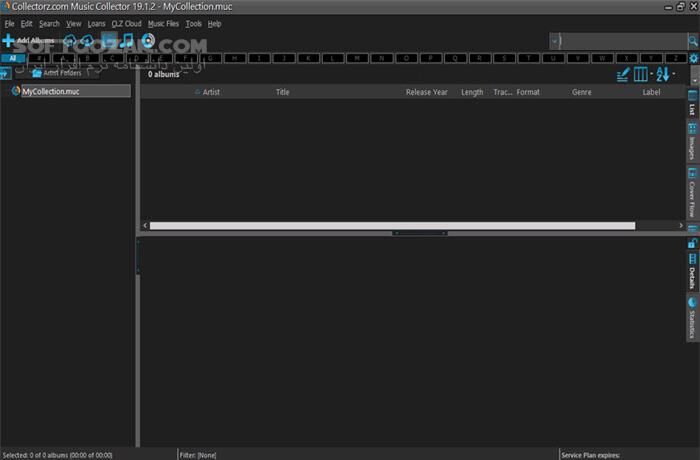
Task: Click the search magnifier icon
Action: tap(694, 41)
